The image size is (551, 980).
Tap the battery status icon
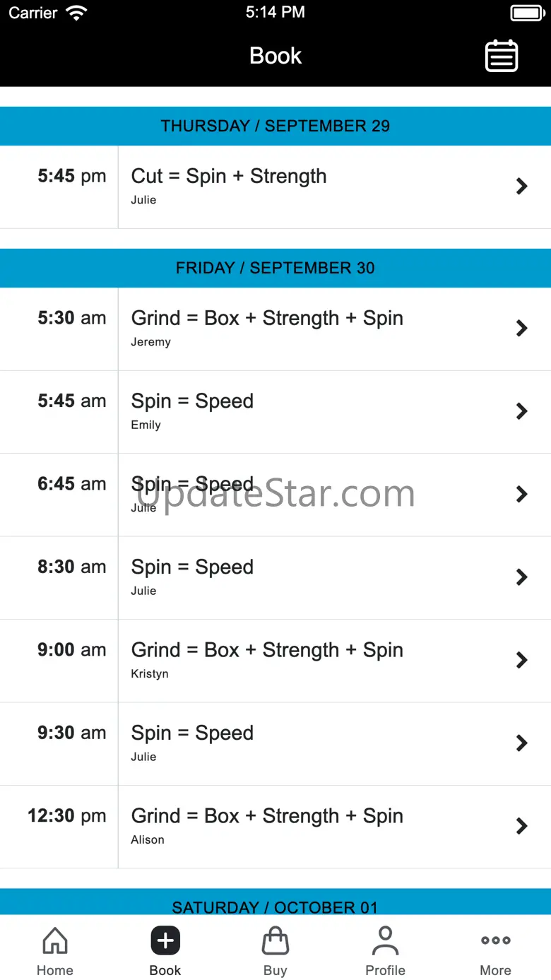pyautogui.click(x=526, y=13)
